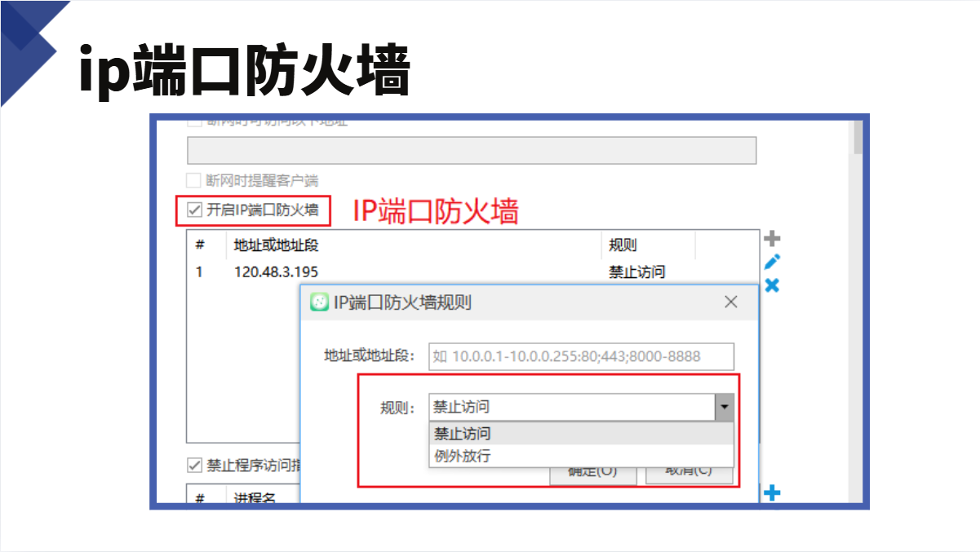Enable the 断网时提醒客户端 checkbox
Image resolution: width=980 pixels, height=552 pixels.
coord(194,180)
